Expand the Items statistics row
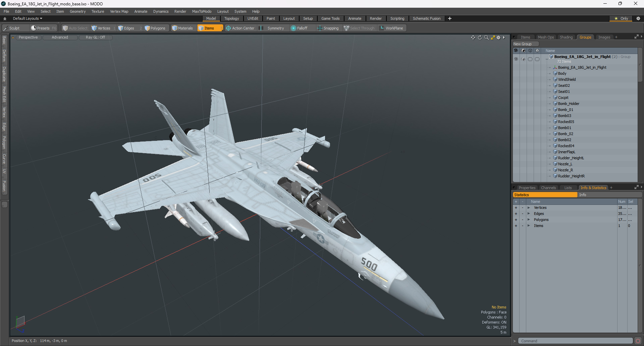This screenshot has width=644, height=346. 529,226
